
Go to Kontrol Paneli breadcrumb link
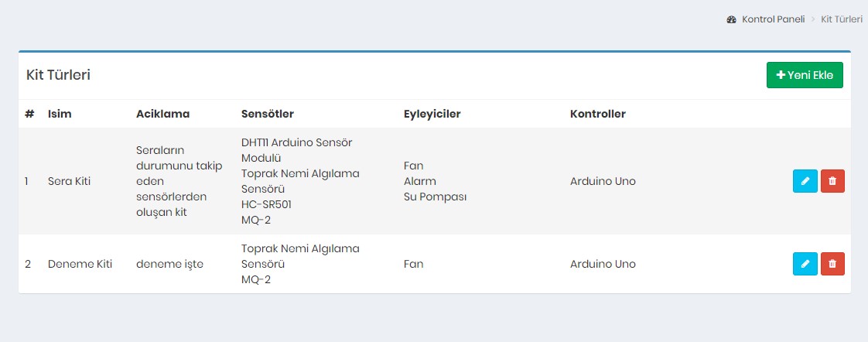[773, 19]
